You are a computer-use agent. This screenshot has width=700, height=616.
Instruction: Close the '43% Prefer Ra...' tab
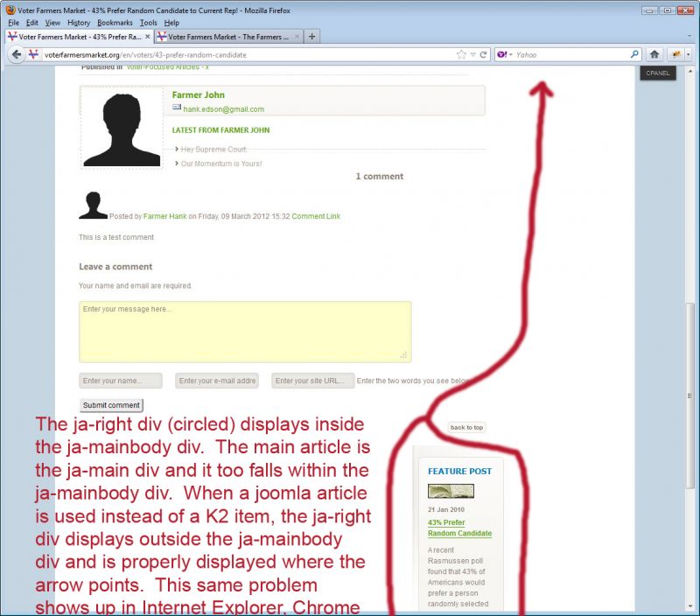147,37
